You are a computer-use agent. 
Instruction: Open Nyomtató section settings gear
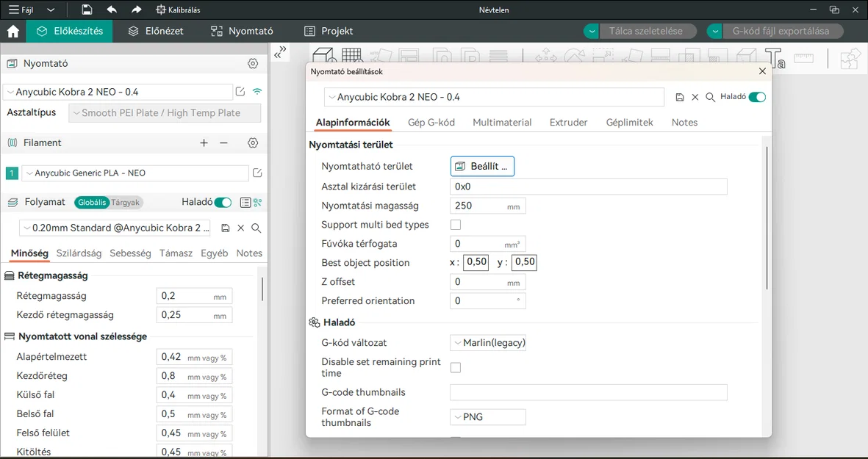[253, 64]
